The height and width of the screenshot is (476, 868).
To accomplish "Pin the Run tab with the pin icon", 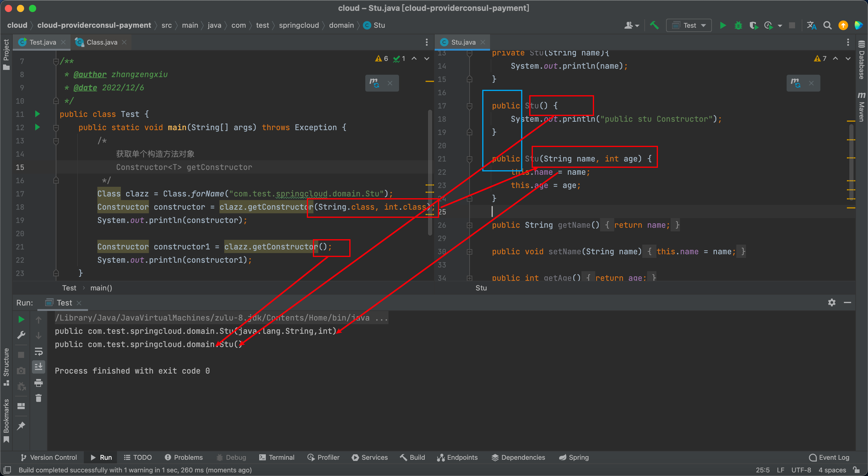I will click(21, 426).
